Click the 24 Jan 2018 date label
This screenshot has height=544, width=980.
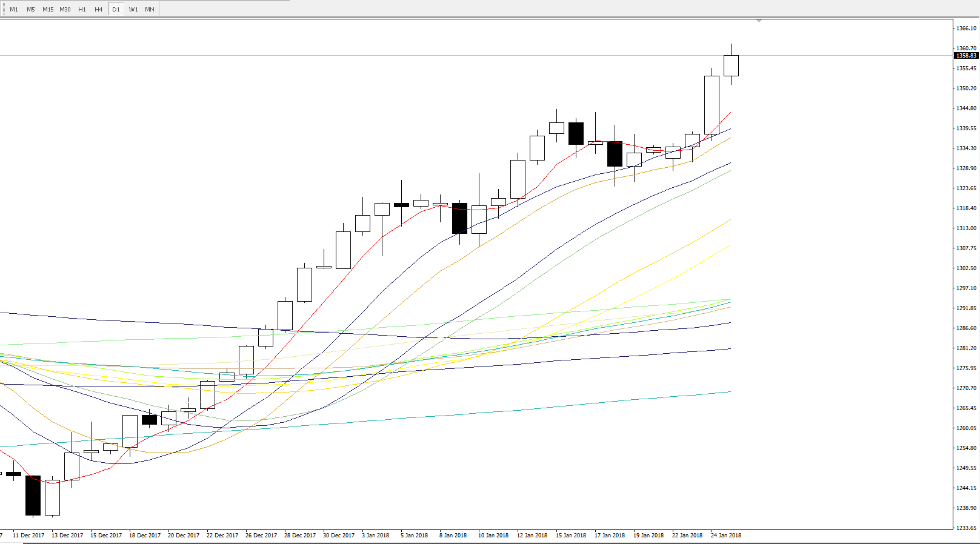725,536
